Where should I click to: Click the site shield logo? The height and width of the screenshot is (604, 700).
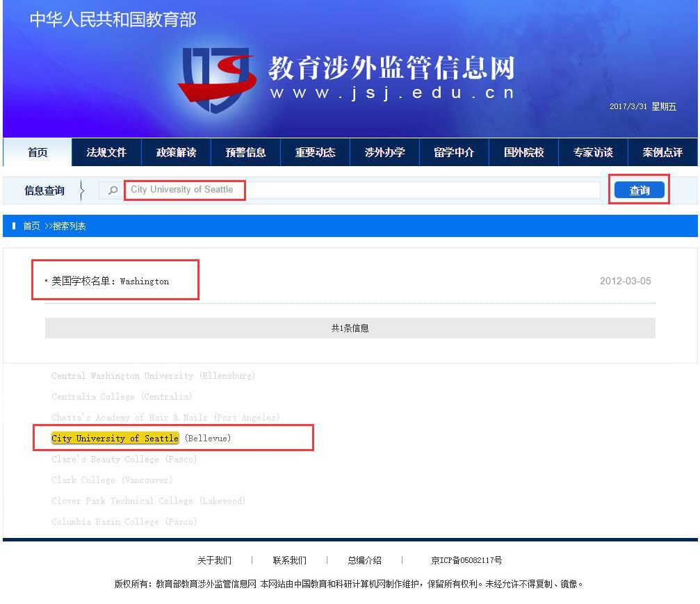217,80
